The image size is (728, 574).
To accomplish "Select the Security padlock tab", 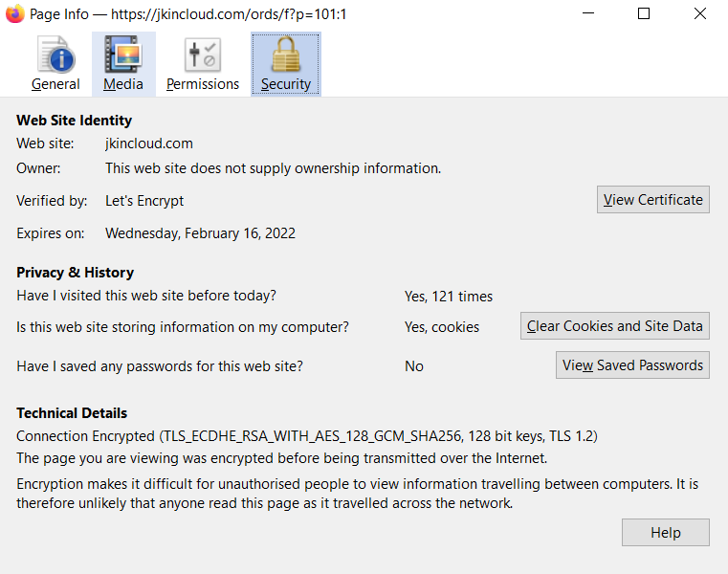I will [x=286, y=64].
